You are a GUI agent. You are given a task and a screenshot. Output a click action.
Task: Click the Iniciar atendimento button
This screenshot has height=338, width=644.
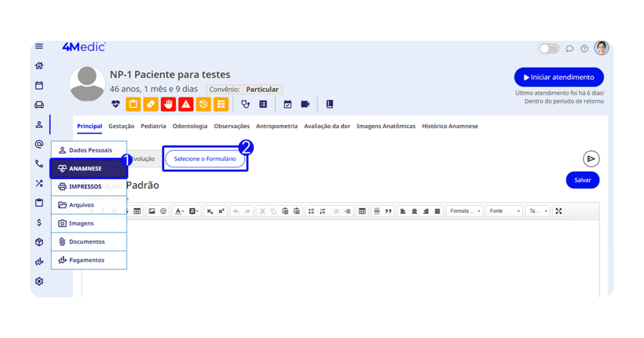tap(558, 77)
